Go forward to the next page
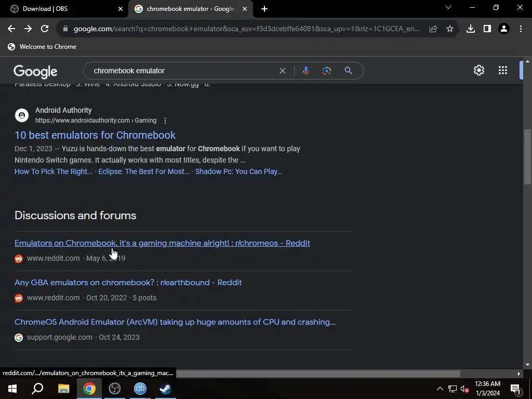 pyautogui.click(x=28, y=29)
